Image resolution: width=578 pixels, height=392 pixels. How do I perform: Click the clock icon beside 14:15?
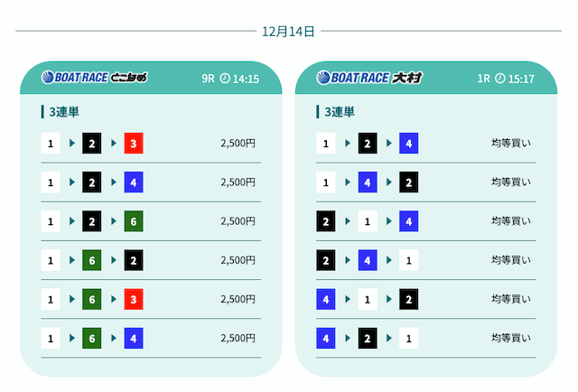[x=224, y=79]
